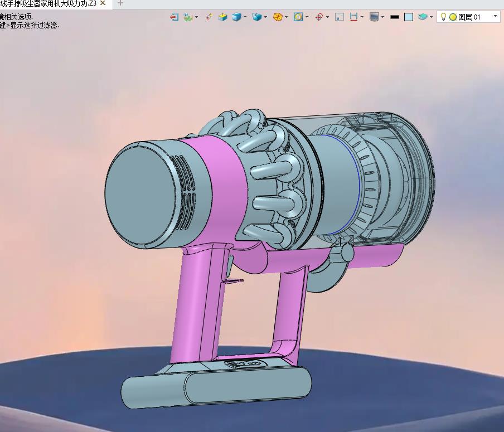The image size is (504, 432).
Task: Expand the shaded cube display mode arrow
Action: (x=245, y=17)
